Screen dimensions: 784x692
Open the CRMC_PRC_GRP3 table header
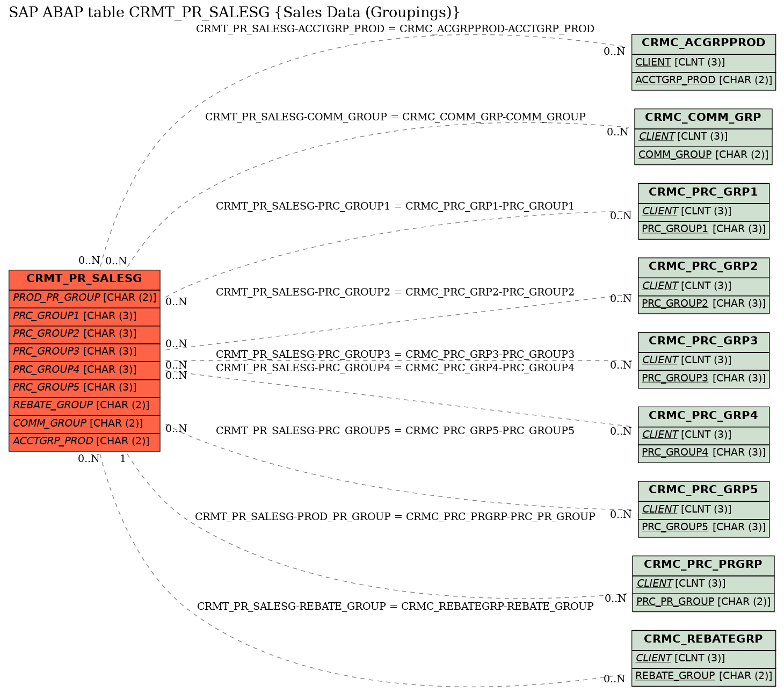coord(703,342)
